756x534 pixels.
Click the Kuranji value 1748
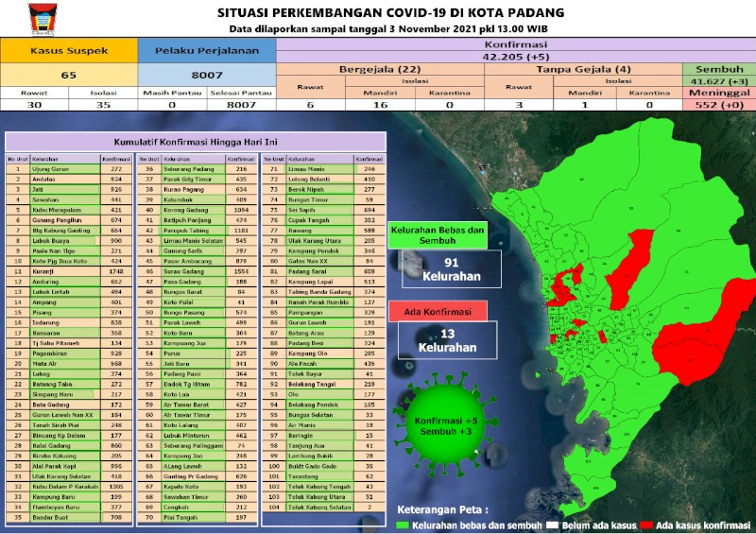click(116, 271)
